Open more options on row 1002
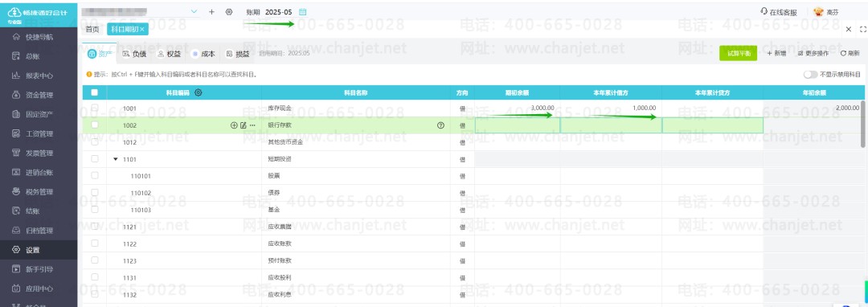Screen dimensions: 868x307 (252, 125)
